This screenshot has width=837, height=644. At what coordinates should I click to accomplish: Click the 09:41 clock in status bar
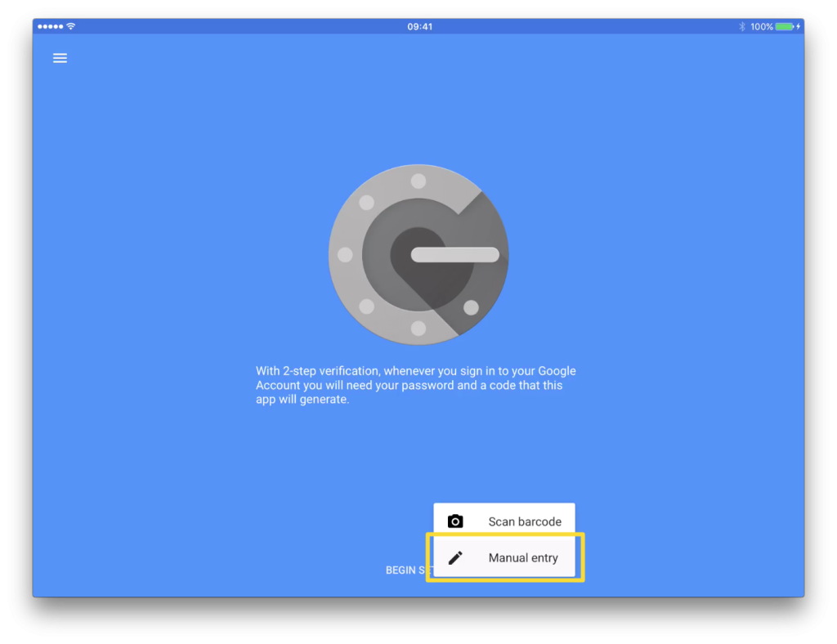(419, 25)
